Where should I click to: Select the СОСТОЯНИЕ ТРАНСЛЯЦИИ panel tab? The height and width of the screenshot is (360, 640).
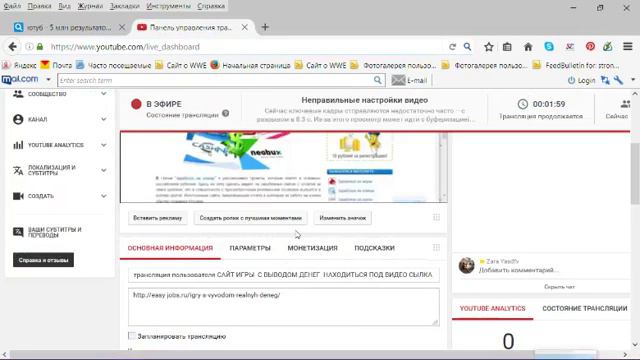(584, 309)
